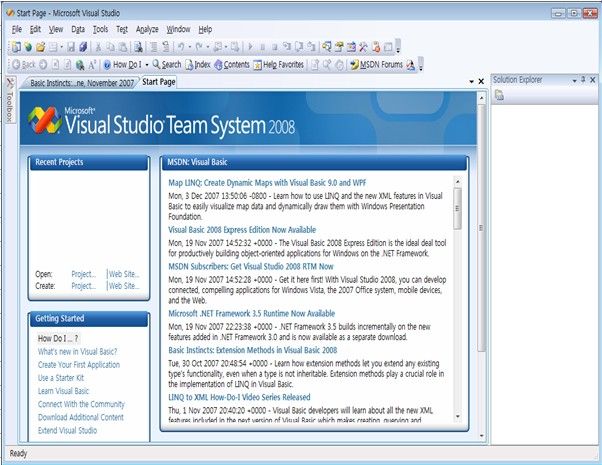Open Solution Explorer window position dropdown
Image resolution: width=602 pixels, height=465 pixels.
[575, 80]
